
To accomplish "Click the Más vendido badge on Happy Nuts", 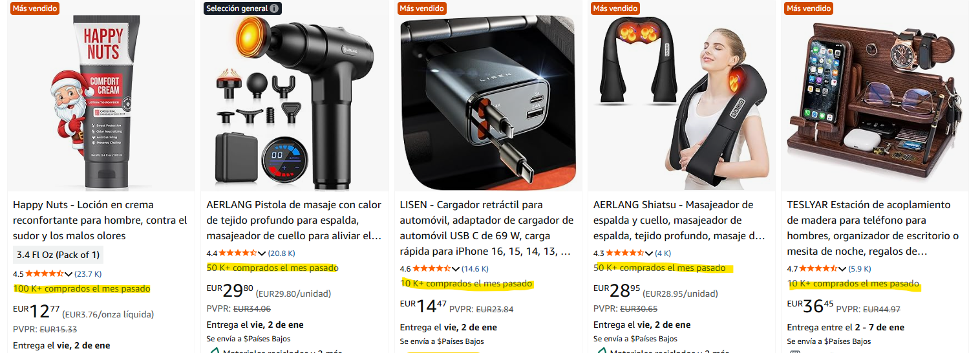I will pyautogui.click(x=35, y=8).
